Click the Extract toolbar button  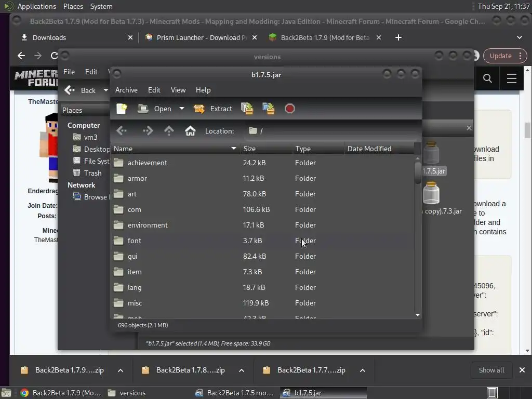click(212, 109)
